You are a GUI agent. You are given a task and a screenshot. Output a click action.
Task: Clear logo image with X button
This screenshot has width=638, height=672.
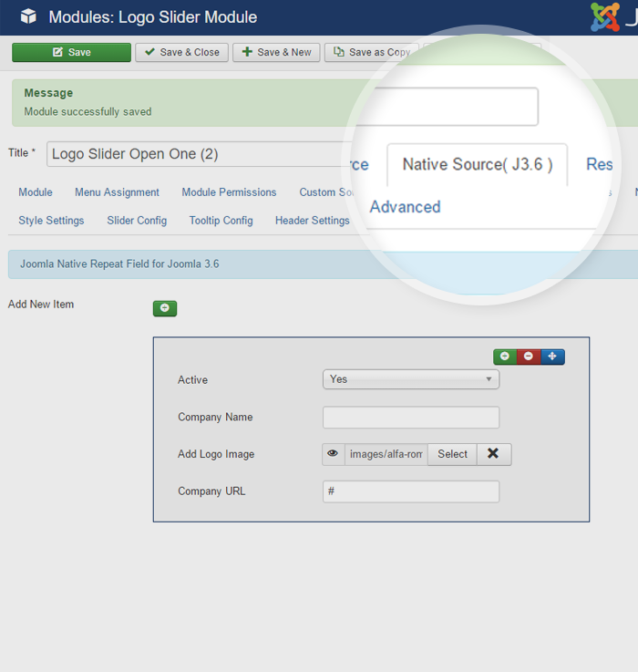[493, 454]
